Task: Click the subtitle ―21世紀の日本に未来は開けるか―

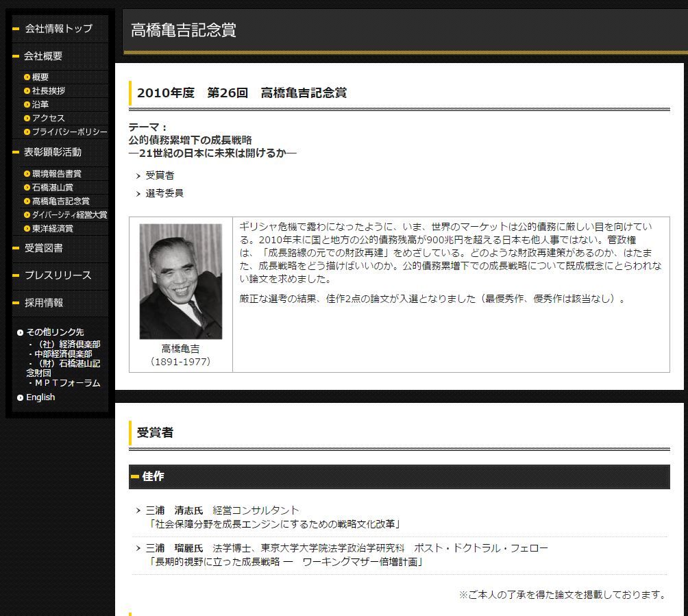Action: pyautogui.click(x=213, y=153)
